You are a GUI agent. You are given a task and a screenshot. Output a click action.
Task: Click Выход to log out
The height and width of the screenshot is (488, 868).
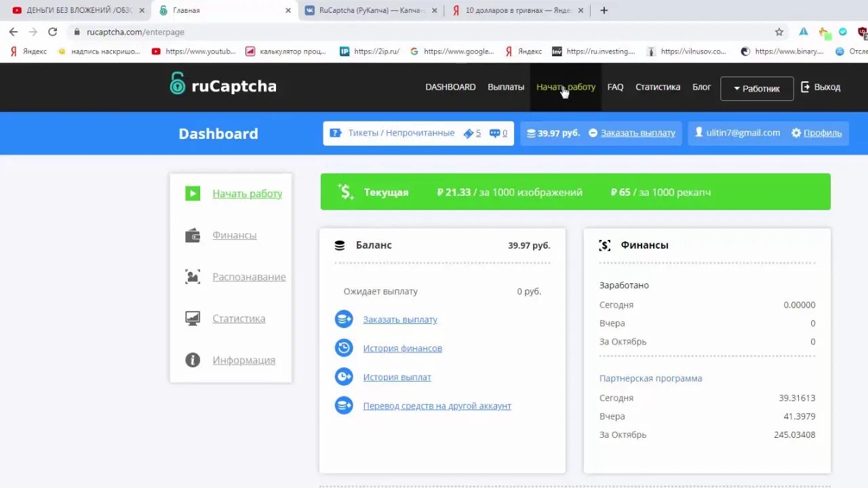[x=827, y=87]
